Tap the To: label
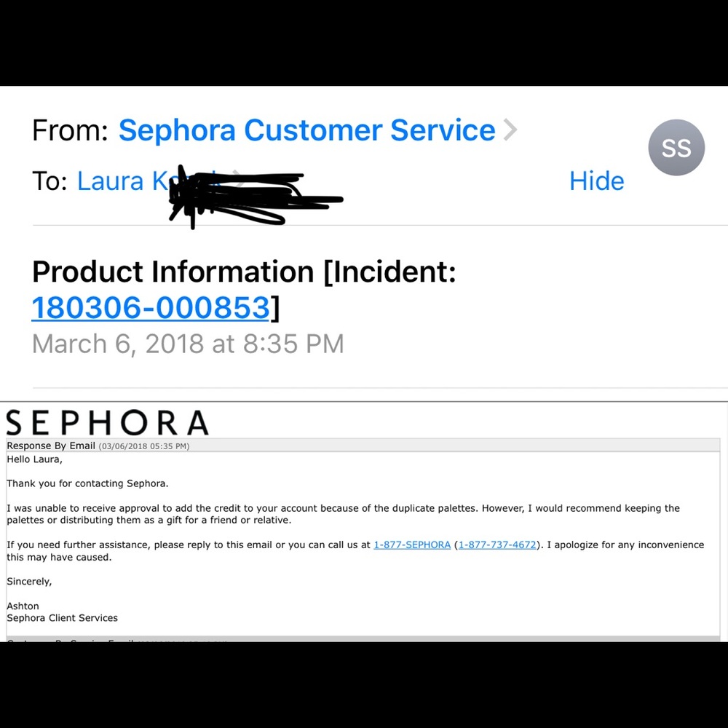The width and height of the screenshot is (728, 728). [50, 181]
